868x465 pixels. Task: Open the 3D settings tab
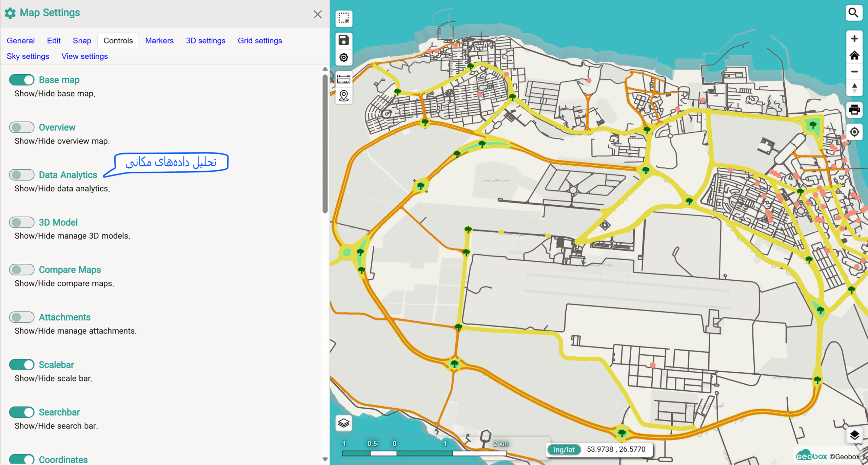(205, 41)
